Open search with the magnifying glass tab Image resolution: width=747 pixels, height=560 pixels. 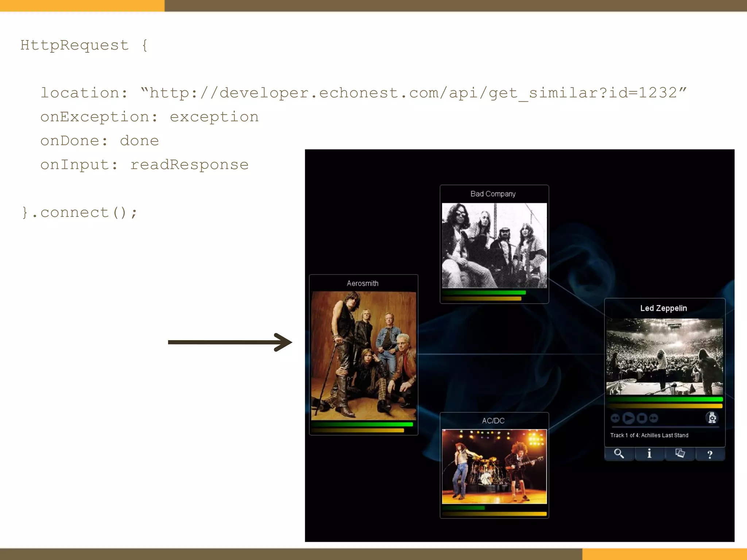[619, 454]
